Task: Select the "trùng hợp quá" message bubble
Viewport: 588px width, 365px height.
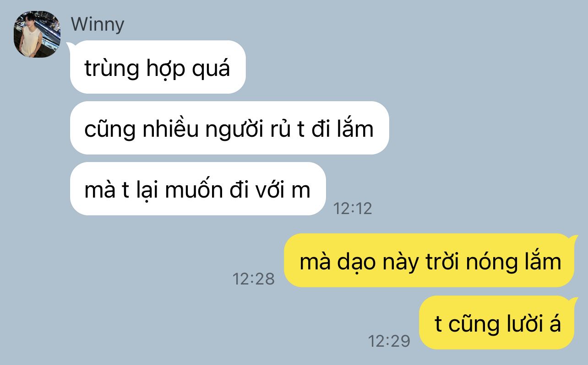Action: point(158,67)
